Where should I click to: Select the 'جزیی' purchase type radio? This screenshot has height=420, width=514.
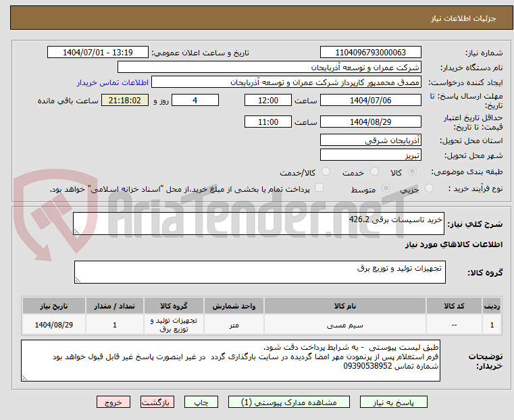(x=429, y=188)
